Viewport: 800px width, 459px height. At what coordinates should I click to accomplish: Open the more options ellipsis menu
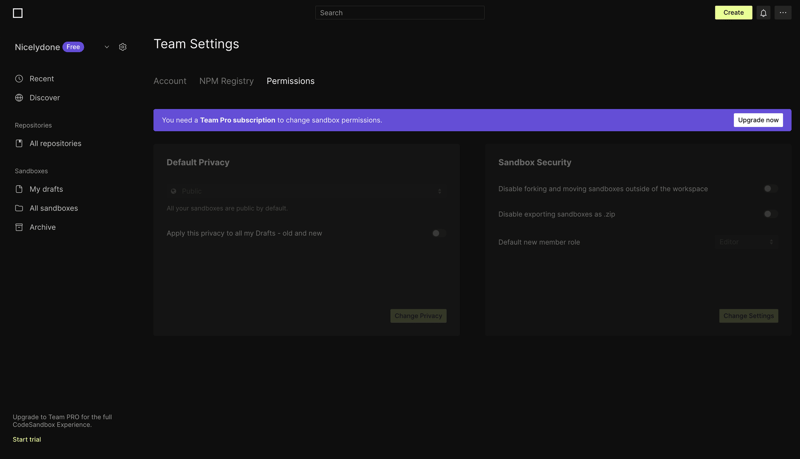pos(783,13)
